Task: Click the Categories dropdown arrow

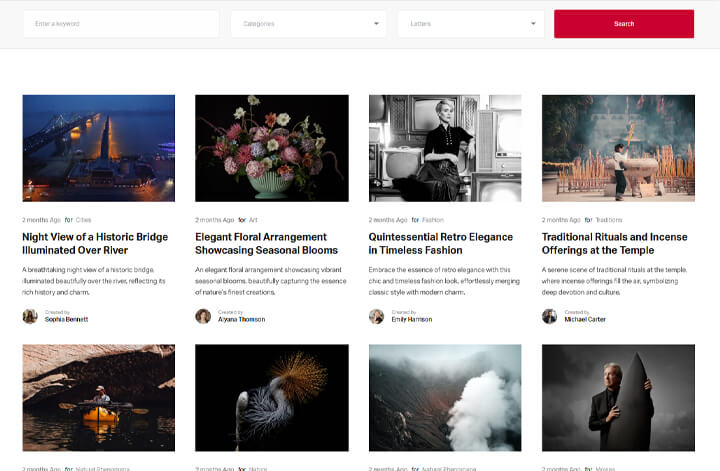Action: click(377, 24)
